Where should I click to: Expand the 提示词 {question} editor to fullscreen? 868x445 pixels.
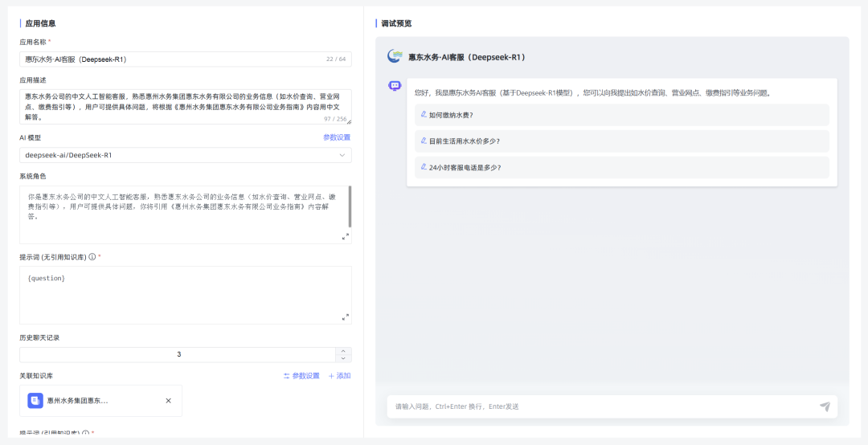[346, 317]
